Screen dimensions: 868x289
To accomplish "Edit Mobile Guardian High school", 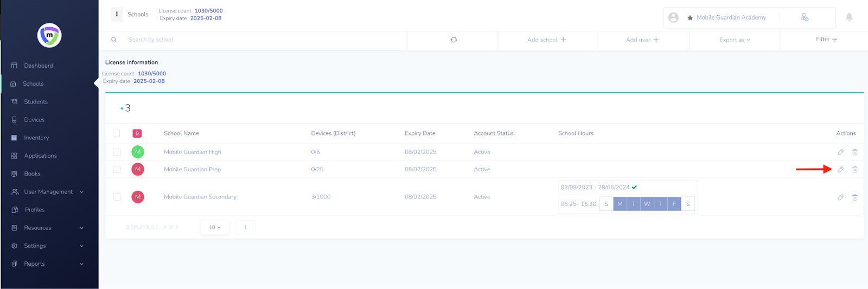I will pyautogui.click(x=840, y=152).
